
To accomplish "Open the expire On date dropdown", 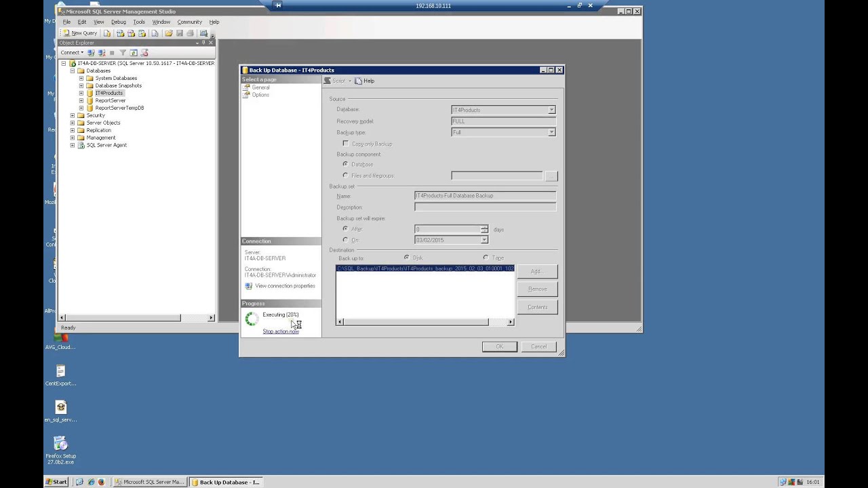I will pos(484,240).
